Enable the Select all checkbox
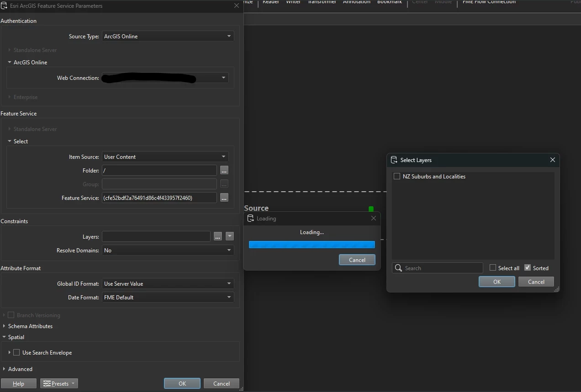581x392 pixels. tap(493, 267)
